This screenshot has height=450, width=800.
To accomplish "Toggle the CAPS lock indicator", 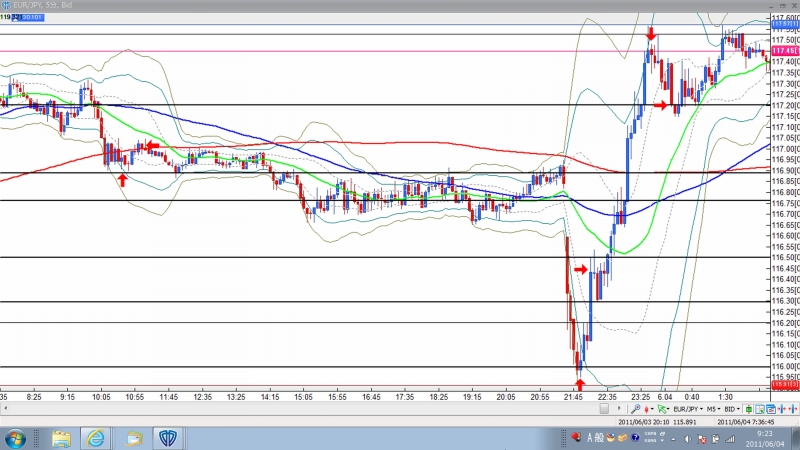I will [x=650, y=434].
